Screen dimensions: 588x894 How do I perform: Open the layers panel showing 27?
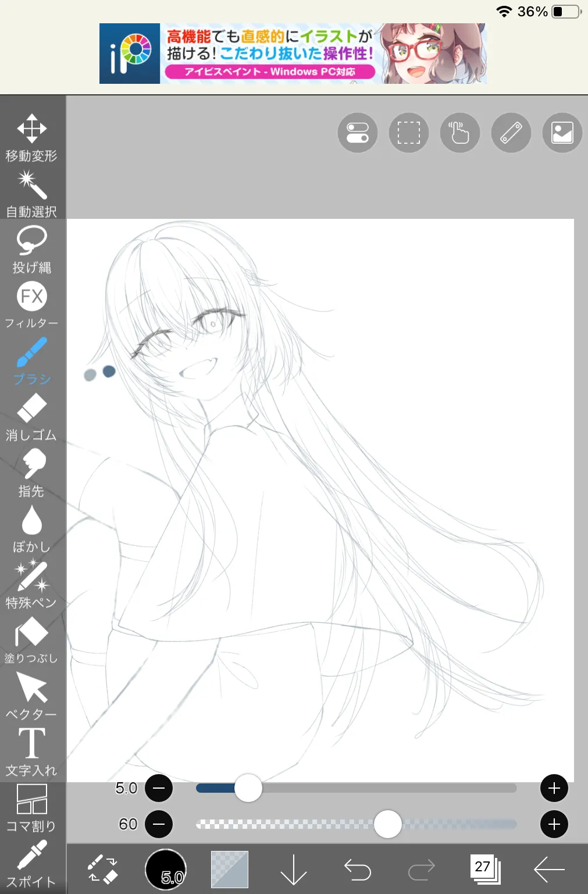[x=485, y=869]
